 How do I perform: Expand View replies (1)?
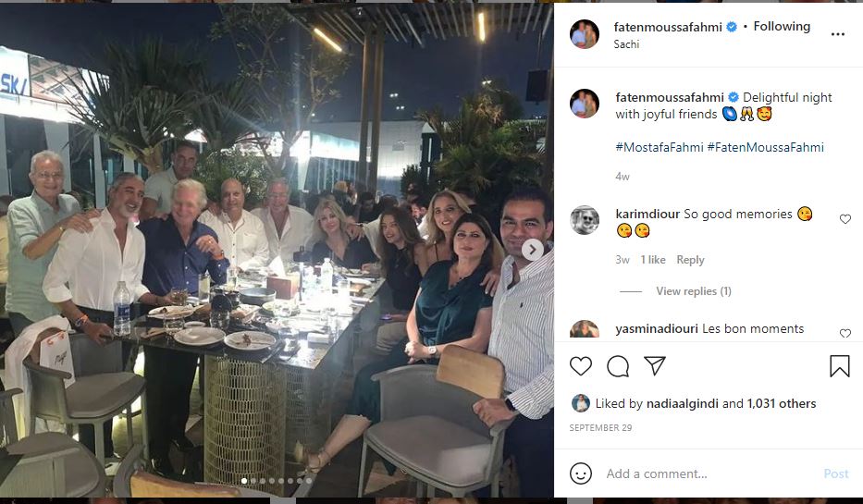(x=693, y=291)
